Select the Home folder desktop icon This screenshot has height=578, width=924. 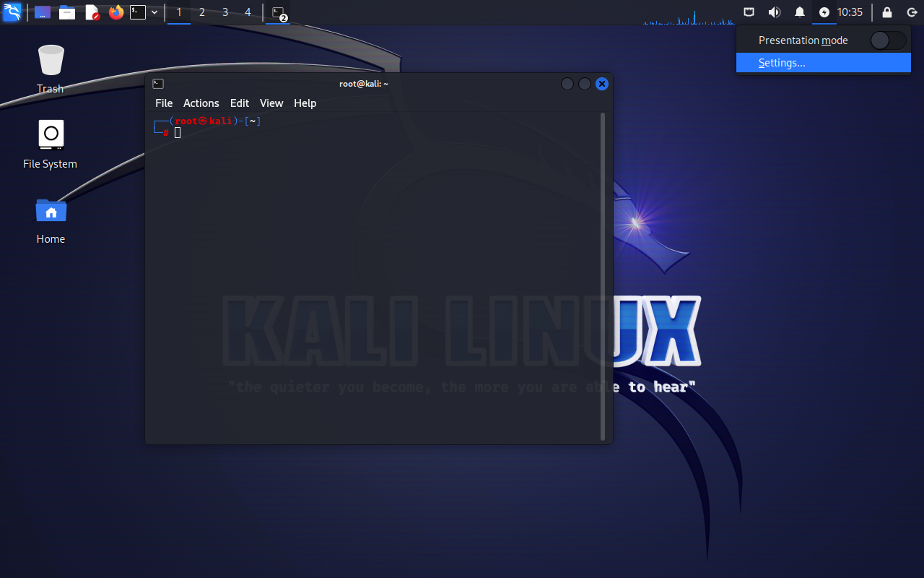[x=51, y=220]
